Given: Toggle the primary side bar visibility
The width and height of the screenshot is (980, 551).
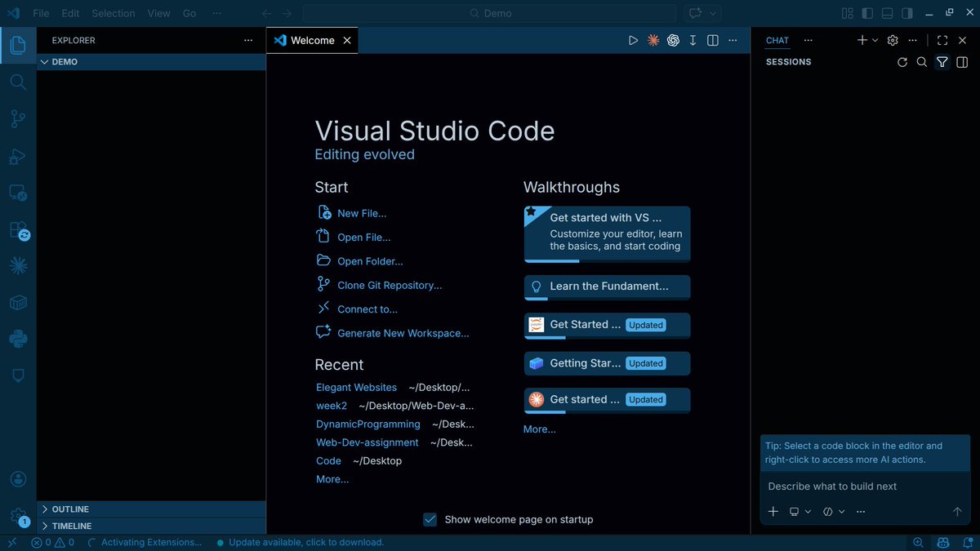Looking at the screenshot, I should click(867, 13).
